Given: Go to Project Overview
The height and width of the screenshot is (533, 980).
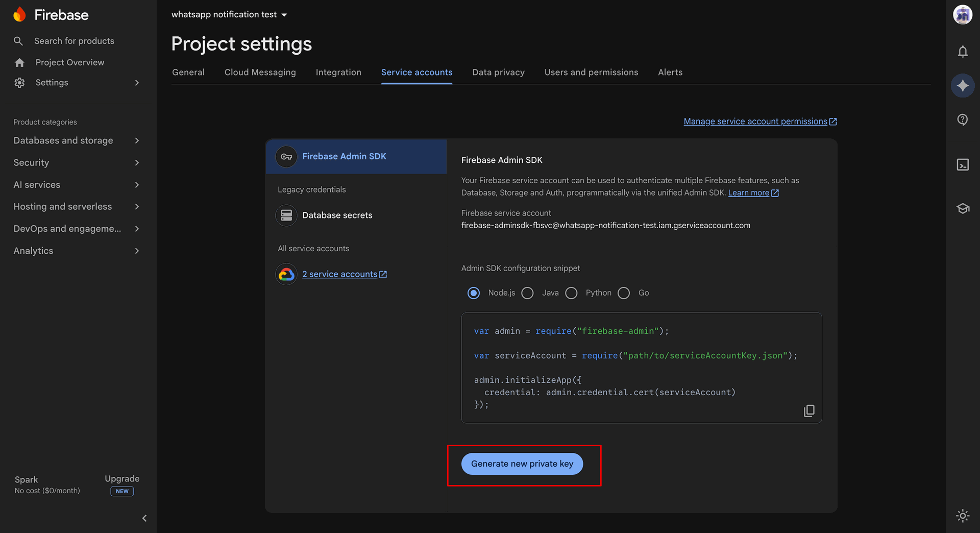Looking at the screenshot, I should tap(69, 62).
